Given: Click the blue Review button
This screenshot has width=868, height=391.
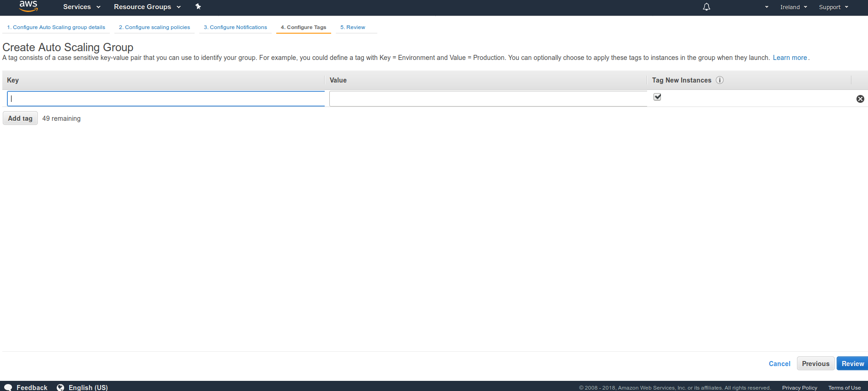Looking at the screenshot, I should [852, 363].
